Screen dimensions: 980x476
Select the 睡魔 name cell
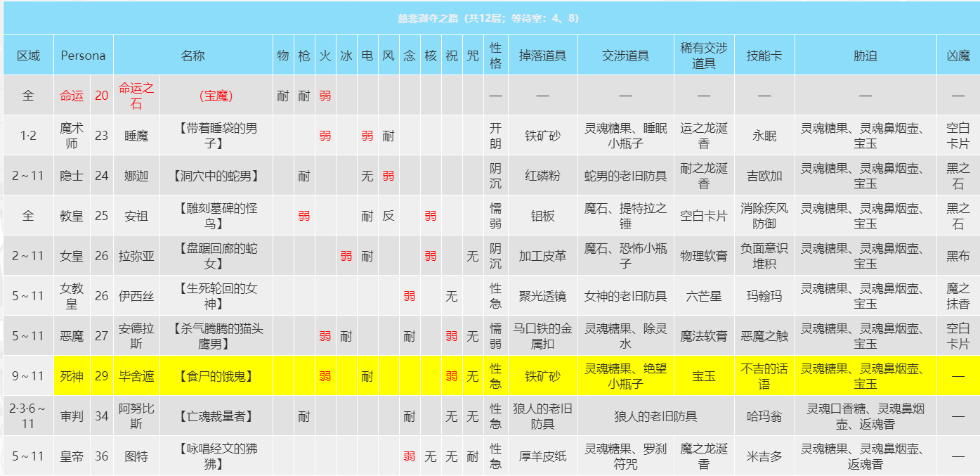[x=136, y=136]
